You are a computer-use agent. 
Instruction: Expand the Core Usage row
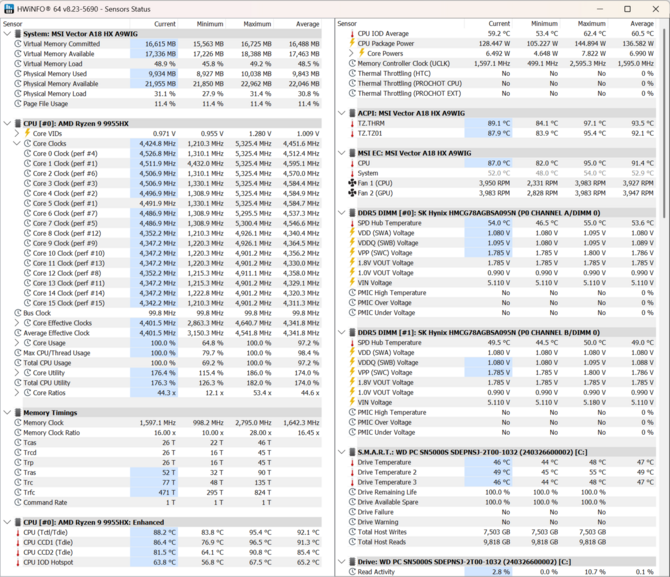click(x=17, y=343)
